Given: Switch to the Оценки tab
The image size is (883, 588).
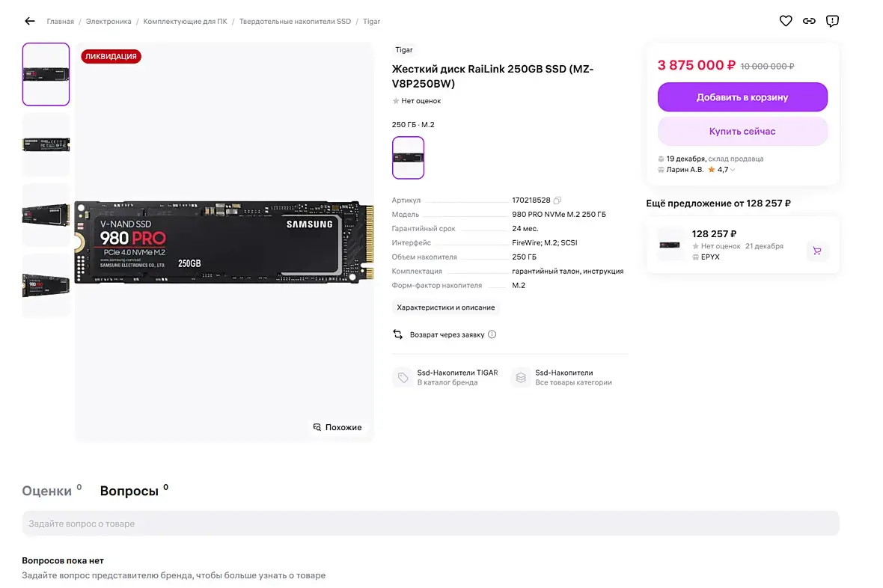Looking at the screenshot, I should 47,491.
